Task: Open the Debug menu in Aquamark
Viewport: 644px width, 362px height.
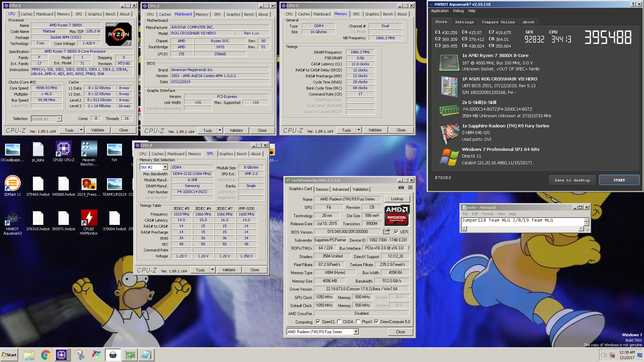Action: (x=458, y=11)
